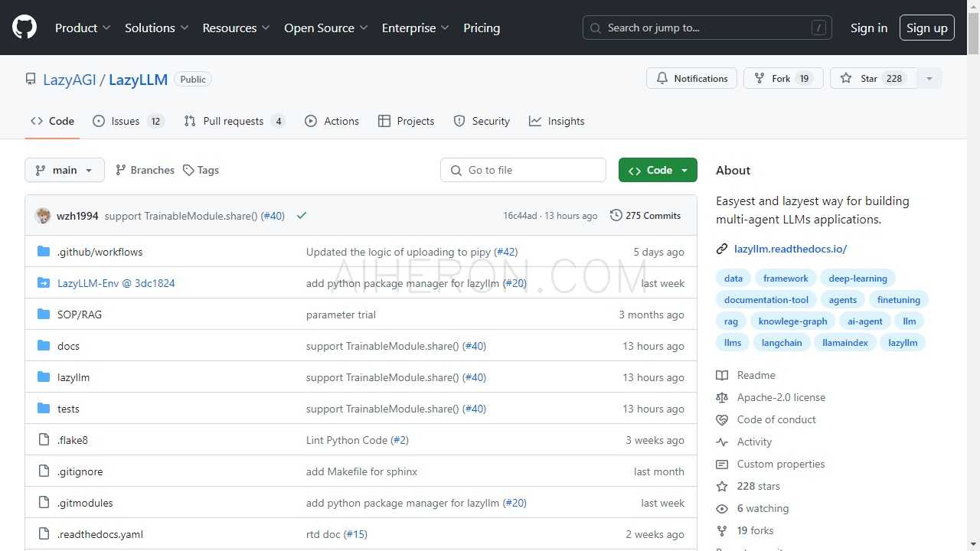The image size is (980, 551).
Task: Open the GitHub logo homepage link
Action: pyautogui.click(x=24, y=28)
